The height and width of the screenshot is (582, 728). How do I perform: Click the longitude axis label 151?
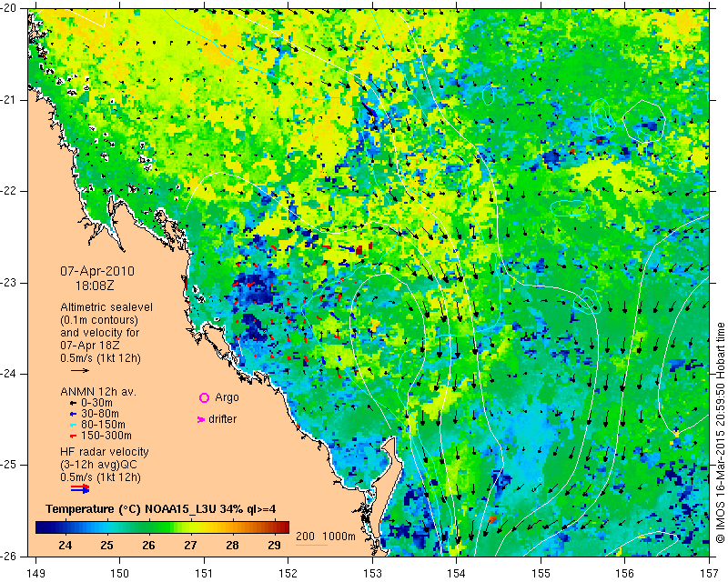tap(204, 573)
